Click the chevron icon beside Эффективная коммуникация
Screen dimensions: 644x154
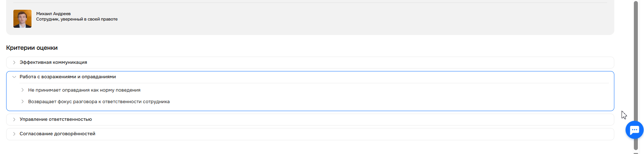(x=14, y=62)
